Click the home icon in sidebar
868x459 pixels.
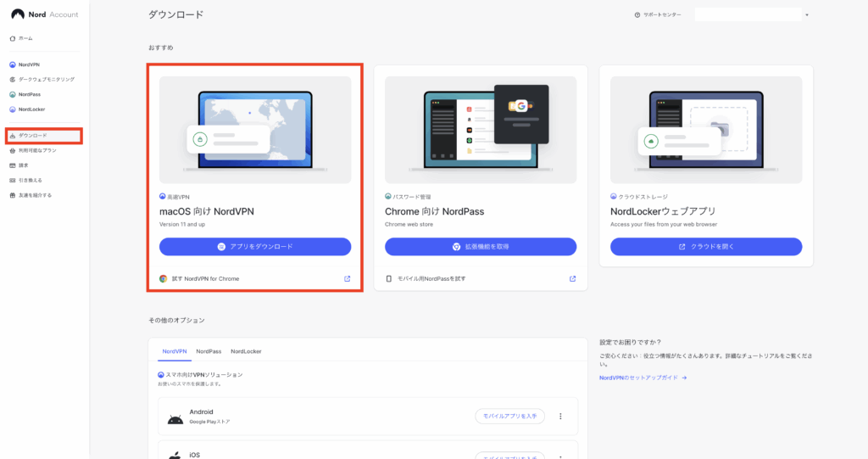point(12,38)
